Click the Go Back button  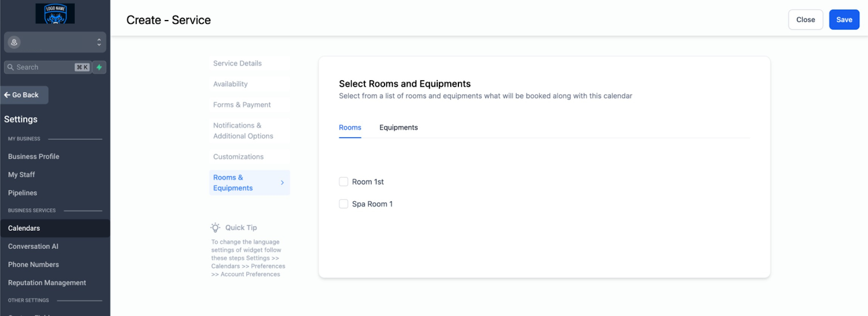click(x=24, y=95)
